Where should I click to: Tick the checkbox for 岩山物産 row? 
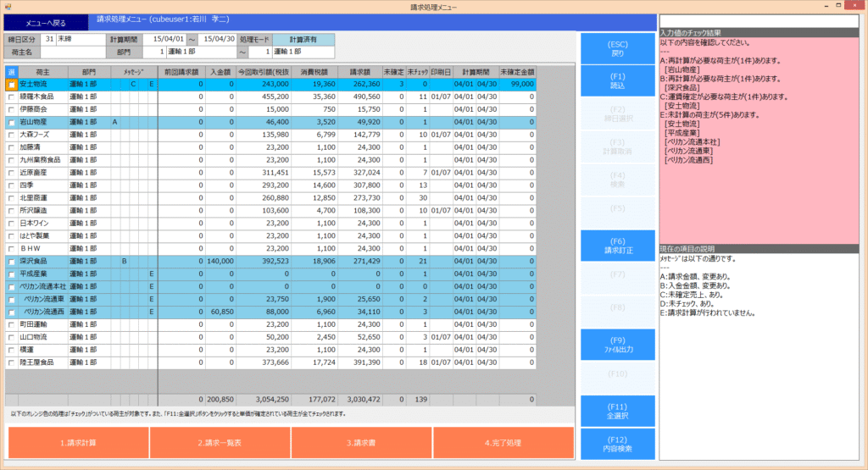click(x=11, y=122)
